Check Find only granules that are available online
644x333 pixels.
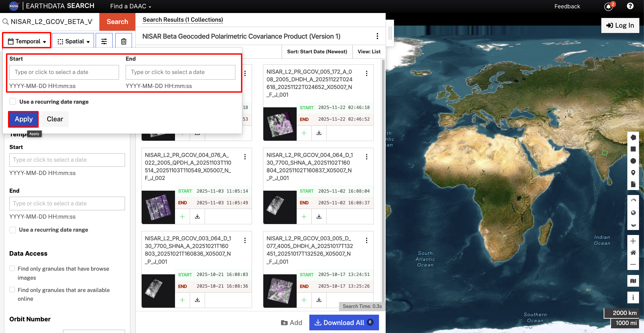pyautogui.click(x=12, y=290)
